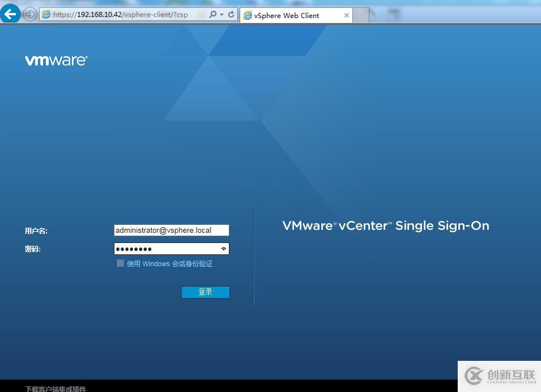This screenshot has height=392, width=541.
Task: Click the 登录 login button
Action: click(x=205, y=292)
